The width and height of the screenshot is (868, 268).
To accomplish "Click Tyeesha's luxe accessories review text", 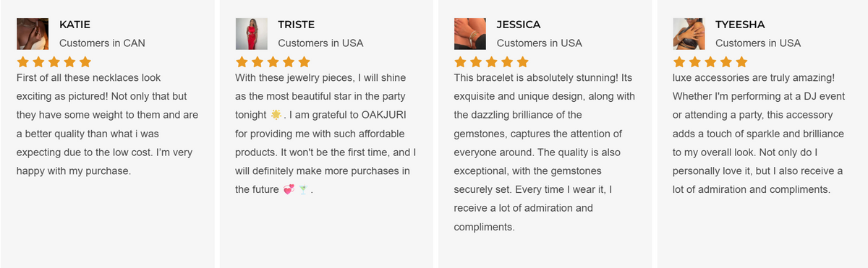I will 758,133.
